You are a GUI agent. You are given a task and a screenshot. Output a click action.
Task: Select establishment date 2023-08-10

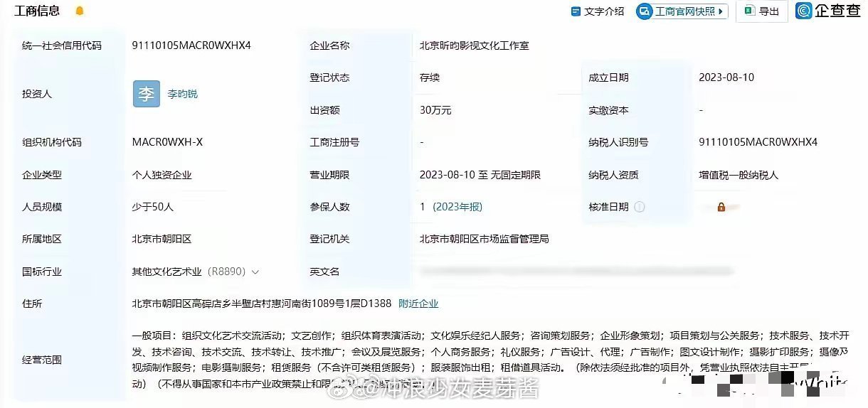point(726,77)
